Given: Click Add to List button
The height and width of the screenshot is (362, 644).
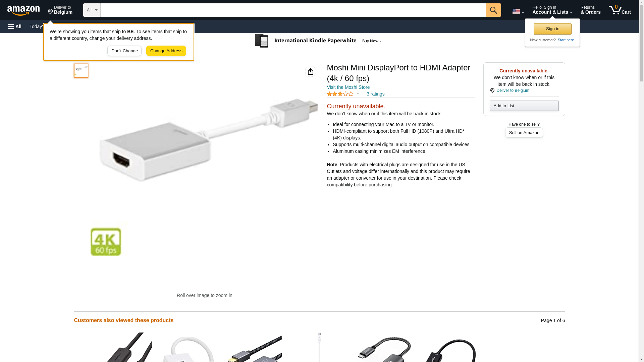Looking at the screenshot, I should pos(524,106).
